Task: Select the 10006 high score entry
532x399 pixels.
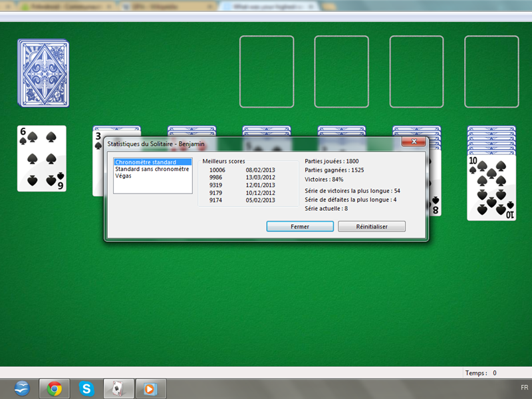Action: (217, 170)
